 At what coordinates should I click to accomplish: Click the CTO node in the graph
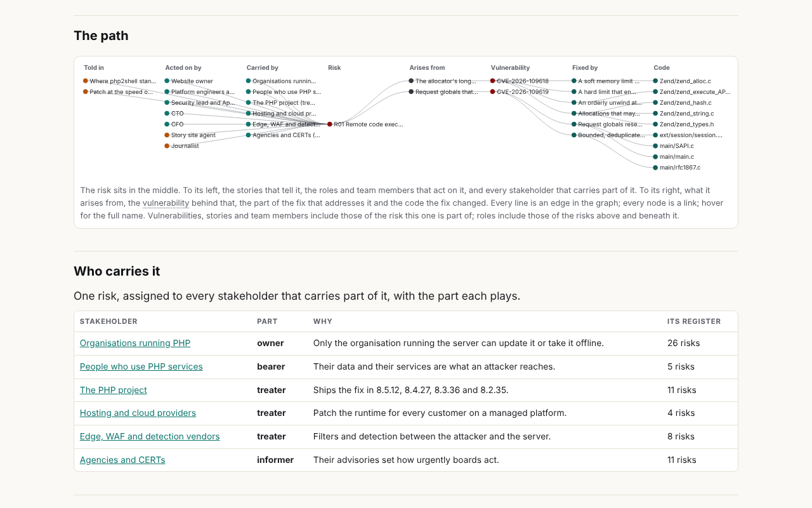174,114
